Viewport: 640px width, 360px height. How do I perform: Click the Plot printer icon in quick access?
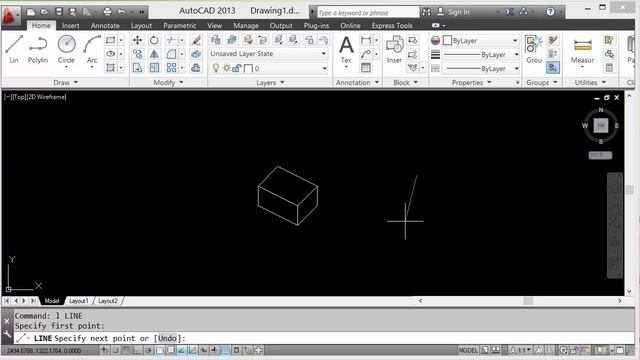pyautogui.click(x=107, y=12)
